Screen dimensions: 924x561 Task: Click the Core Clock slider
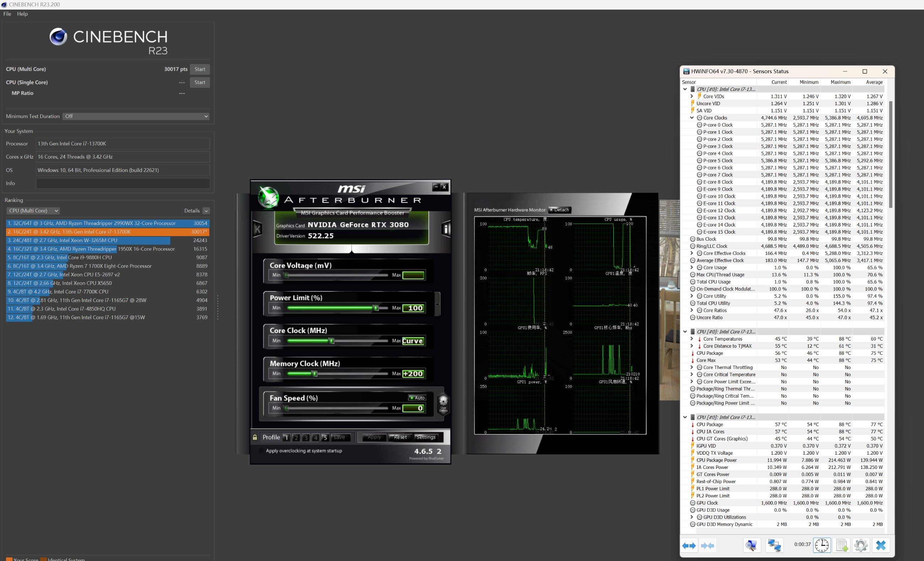coord(337,341)
